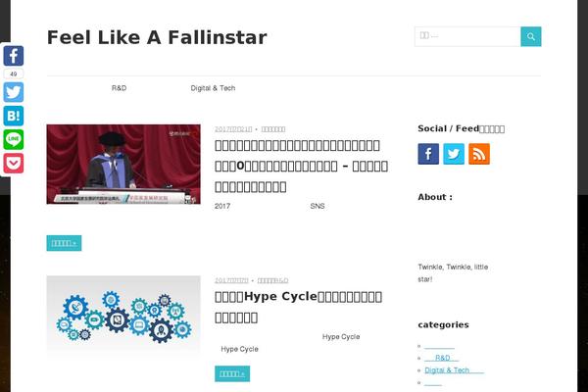The image size is (588, 392).
Task: Bookmark with Hatena B! icon
Action: [14, 116]
